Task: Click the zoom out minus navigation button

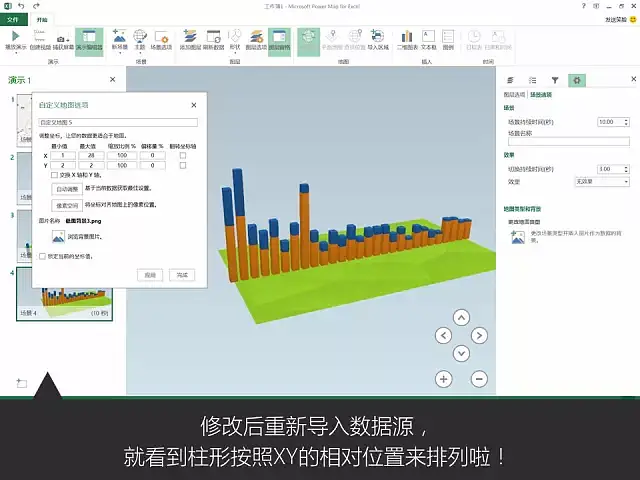Action: click(x=478, y=379)
